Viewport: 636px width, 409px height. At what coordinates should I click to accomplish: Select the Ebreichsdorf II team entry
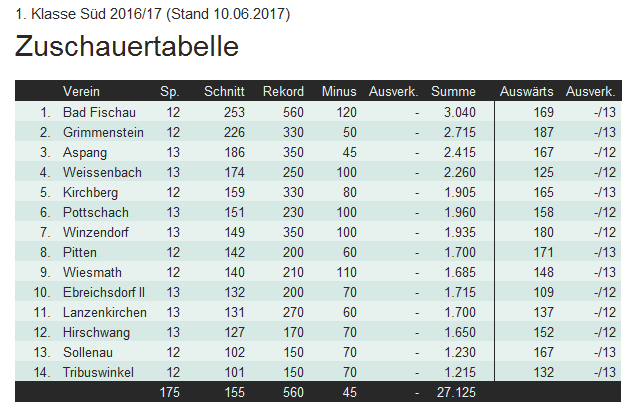pos(104,292)
